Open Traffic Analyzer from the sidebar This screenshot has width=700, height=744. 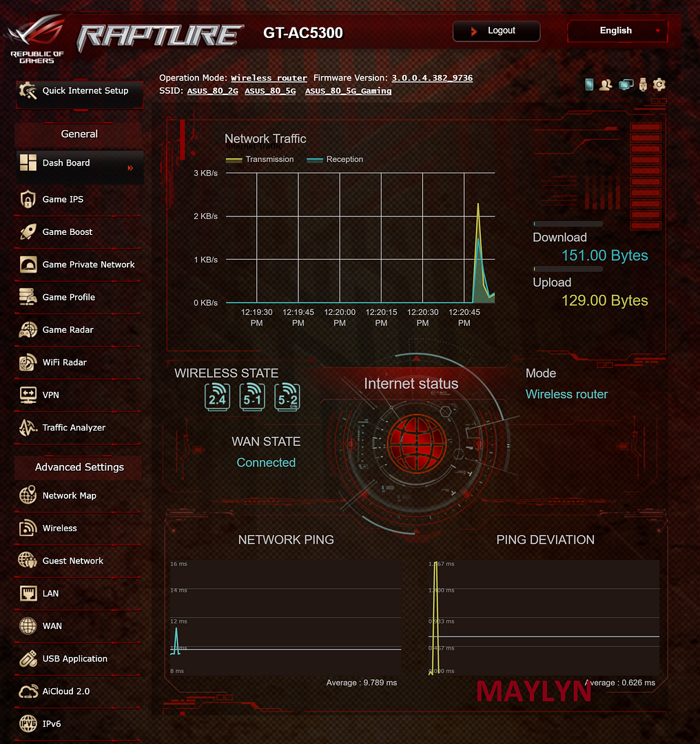click(x=74, y=428)
